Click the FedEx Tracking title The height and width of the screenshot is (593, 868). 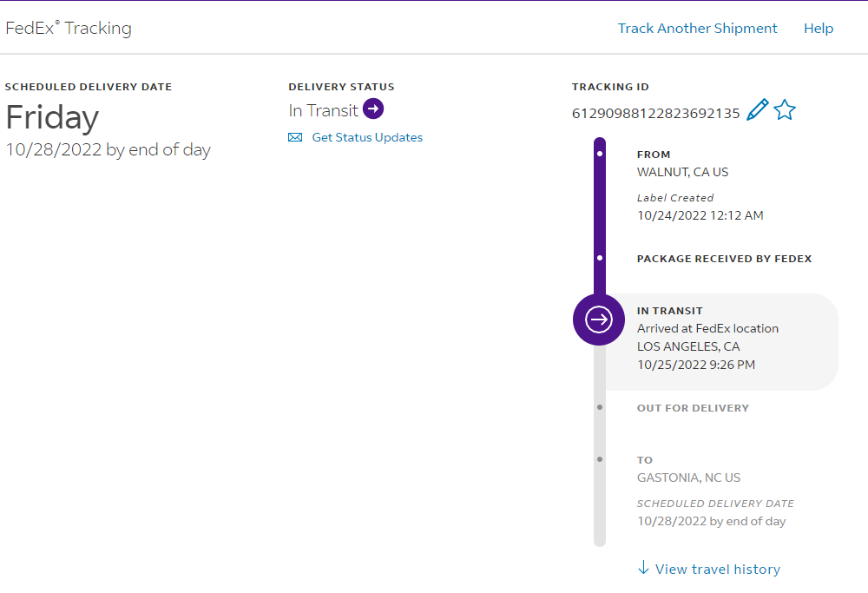coord(69,28)
